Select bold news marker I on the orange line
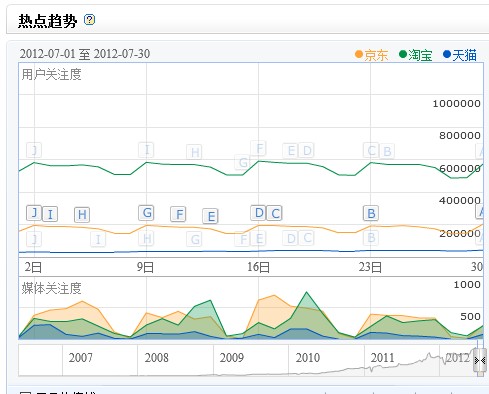The height and width of the screenshot is (394, 489). [50, 214]
